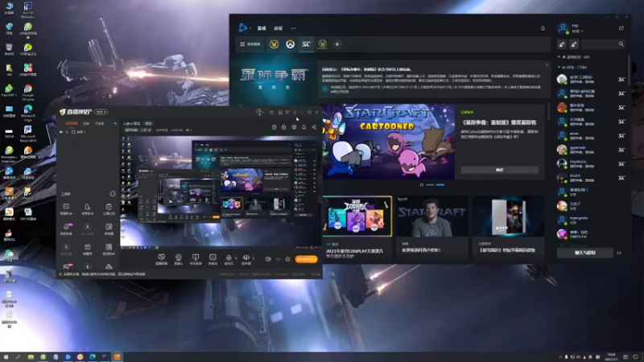Click the bell icon in stream app header
This screenshot has width=644, height=362.
[x=304, y=127]
